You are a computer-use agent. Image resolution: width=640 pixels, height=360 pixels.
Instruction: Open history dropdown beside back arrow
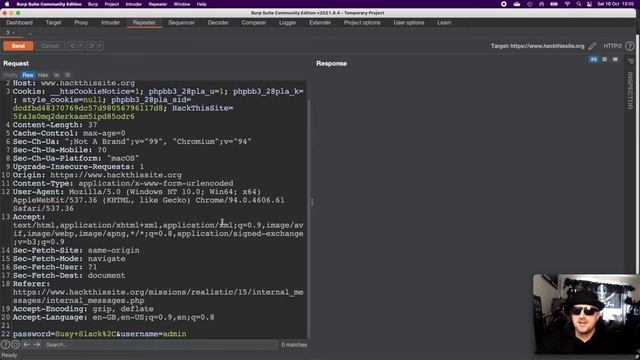(x=80, y=46)
